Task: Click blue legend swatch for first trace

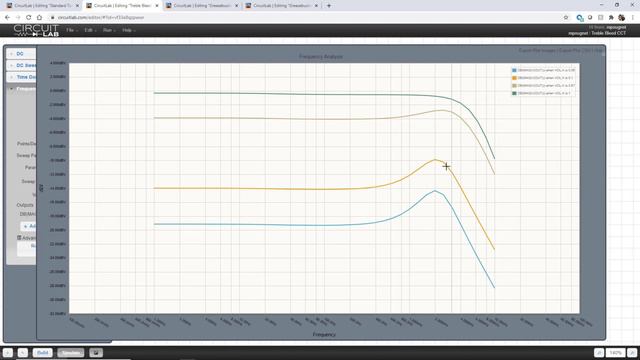Action: [x=514, y=70]
